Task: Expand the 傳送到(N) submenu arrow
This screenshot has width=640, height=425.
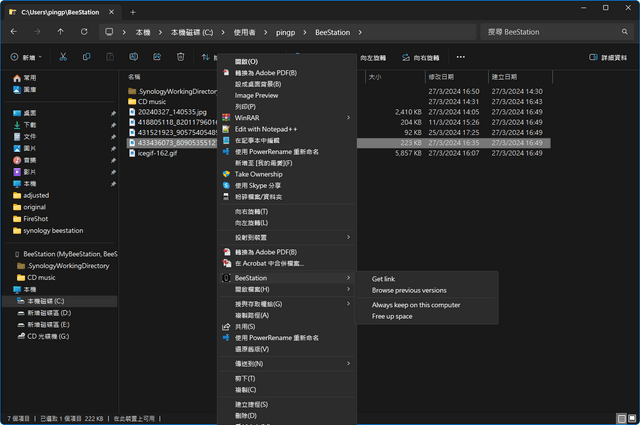Action: tap(349, 363)
